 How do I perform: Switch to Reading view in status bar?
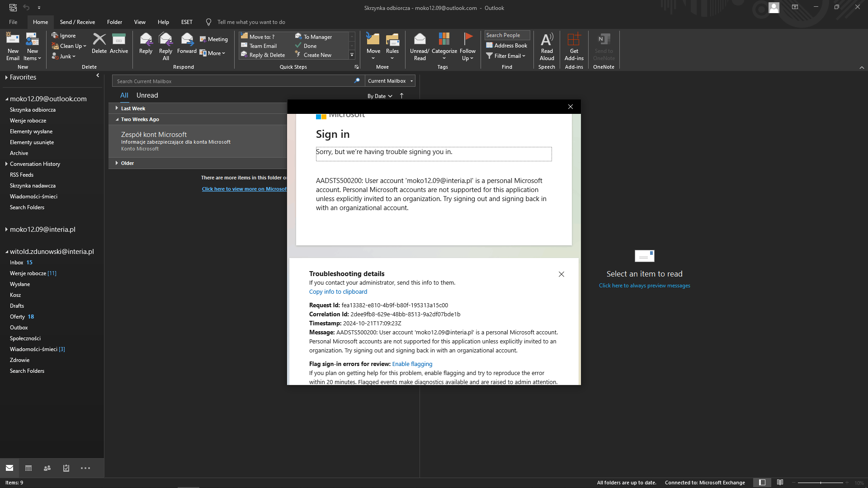pos(780,483)
